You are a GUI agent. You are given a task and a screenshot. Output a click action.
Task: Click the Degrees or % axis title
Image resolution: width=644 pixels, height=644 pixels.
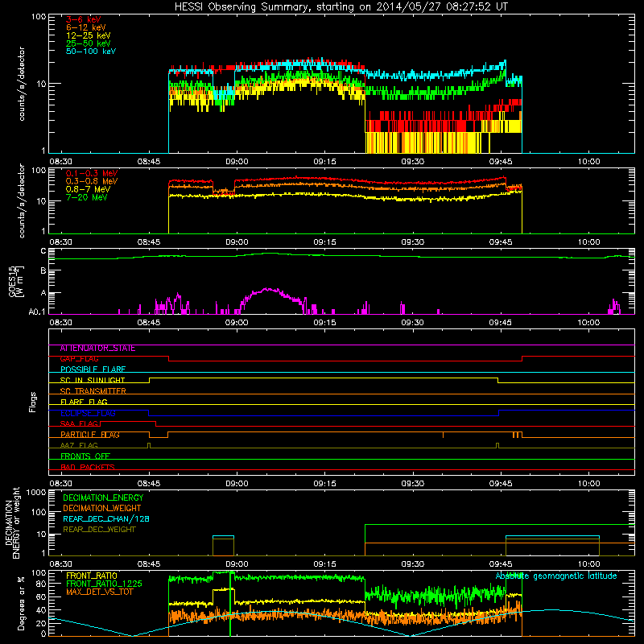pyautogui.click(x=22, y=603)
